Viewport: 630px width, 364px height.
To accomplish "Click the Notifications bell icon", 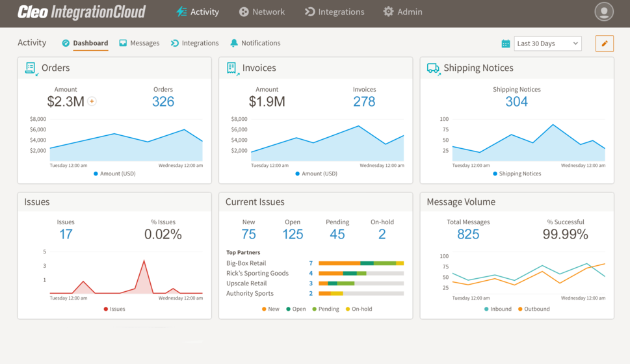I will point(234,43).
